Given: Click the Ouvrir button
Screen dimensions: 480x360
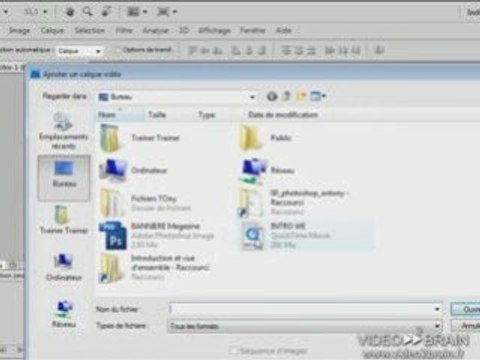Looking at the screenshot, I should [x=465, y=309].
